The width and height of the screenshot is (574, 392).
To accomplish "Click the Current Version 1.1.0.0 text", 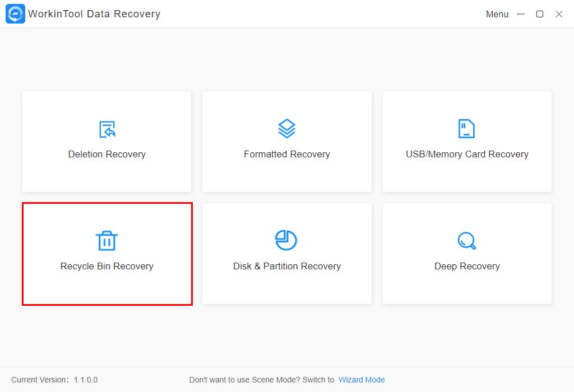I will click(54, 380).
